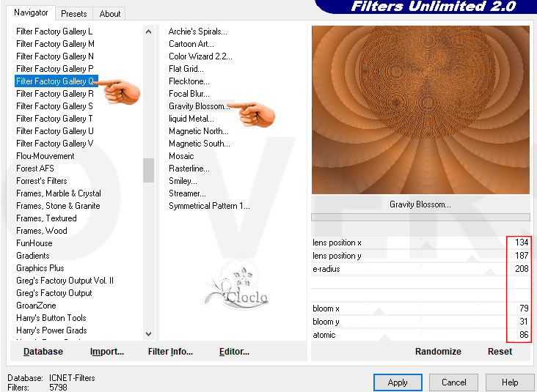This screenshot has width=537, height=392.
Task: Adjust the lens position x slider
Action: click(x=433, y=243)
